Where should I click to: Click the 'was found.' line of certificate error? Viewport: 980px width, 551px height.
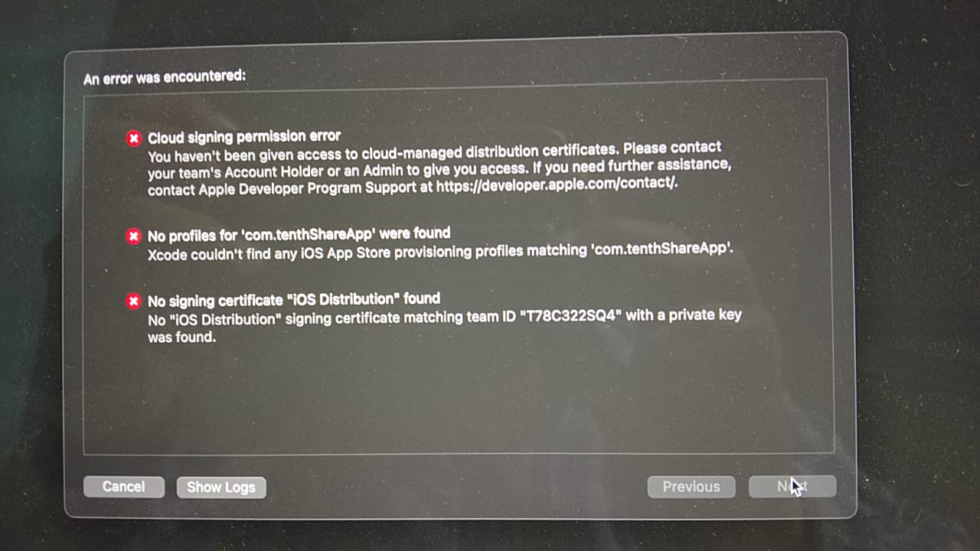[x=181, y=336]
